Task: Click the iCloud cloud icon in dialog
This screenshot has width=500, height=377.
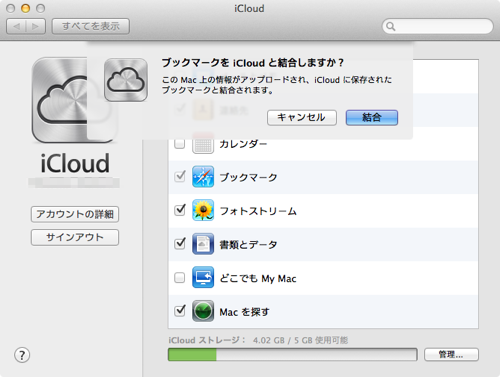Action: click(x=126, y=80)
